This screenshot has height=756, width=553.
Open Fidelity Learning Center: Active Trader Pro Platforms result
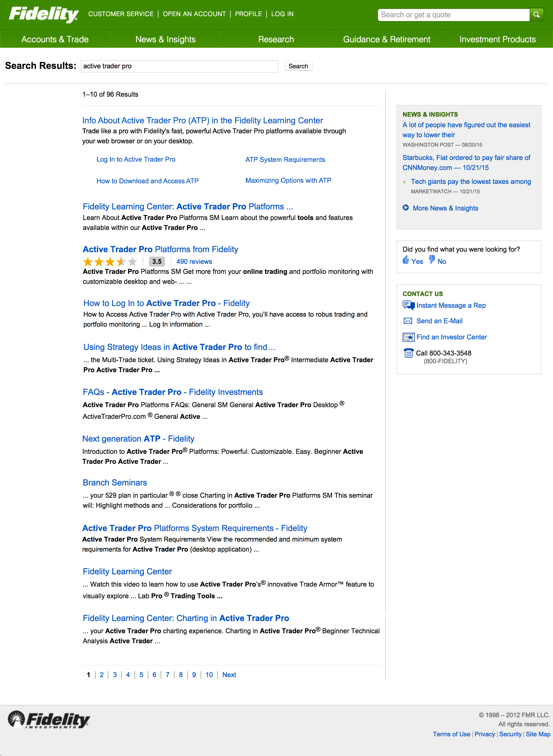click(x=188, y=206)
